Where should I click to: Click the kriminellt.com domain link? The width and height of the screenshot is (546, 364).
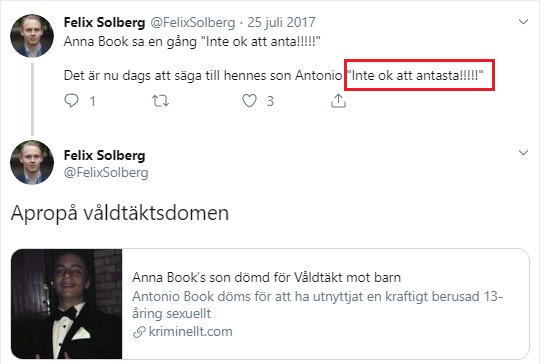(190, 332)
